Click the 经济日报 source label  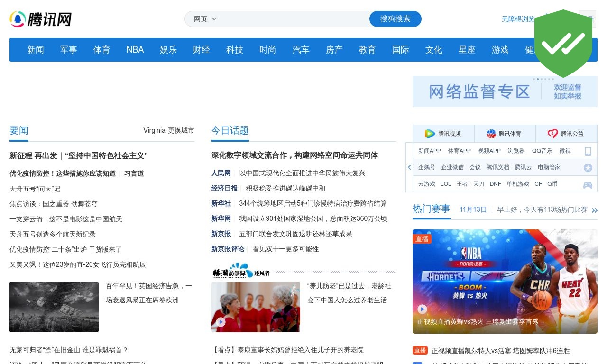click(224, 188)
